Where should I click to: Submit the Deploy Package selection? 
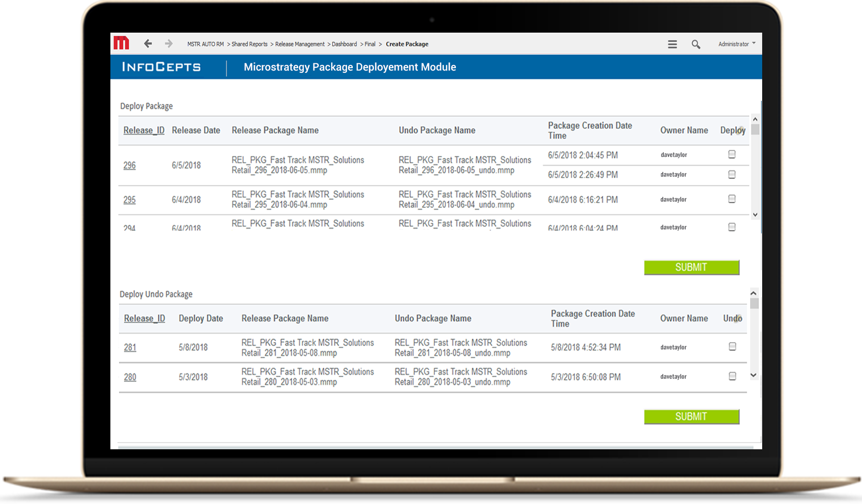[x=691, y=267]
